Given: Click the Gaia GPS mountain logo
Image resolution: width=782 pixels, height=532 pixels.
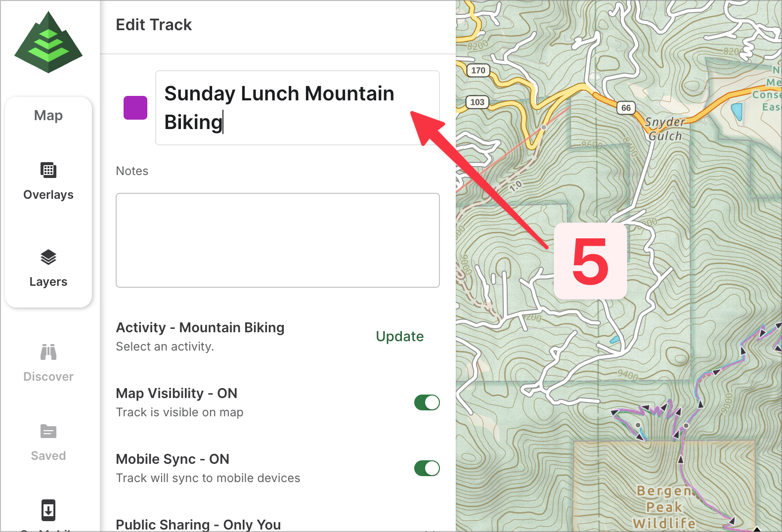Looking at the screenshot, I should tap(48, 43).
